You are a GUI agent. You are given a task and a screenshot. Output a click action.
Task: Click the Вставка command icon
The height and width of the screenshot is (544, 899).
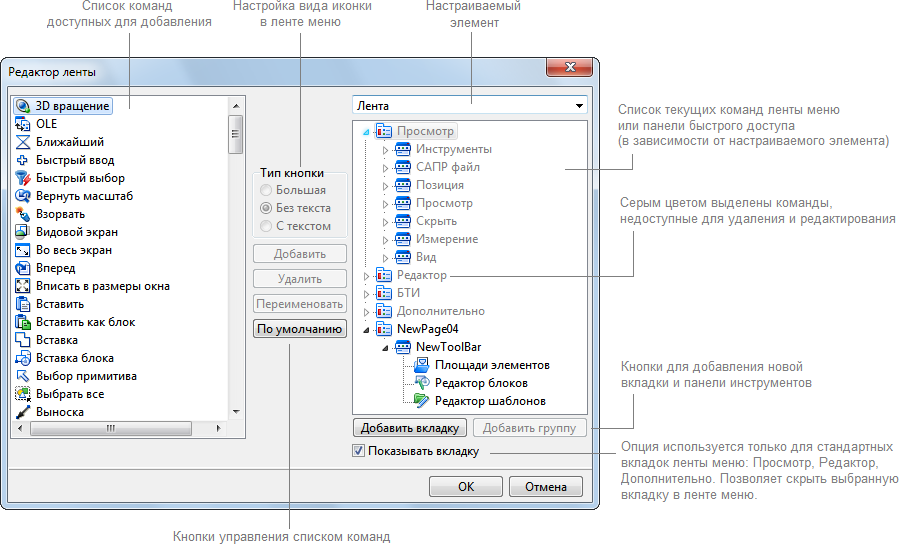coord(22,340)
